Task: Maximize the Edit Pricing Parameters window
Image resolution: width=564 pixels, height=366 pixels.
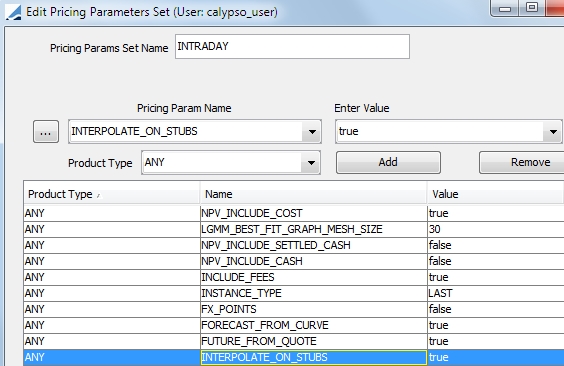Action: click(x=532, y=8)
